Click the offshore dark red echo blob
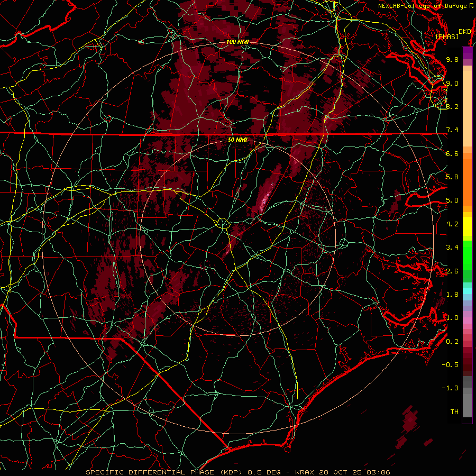Image resolution: width=476 pixels, height=476 pixels. (410, 420)
